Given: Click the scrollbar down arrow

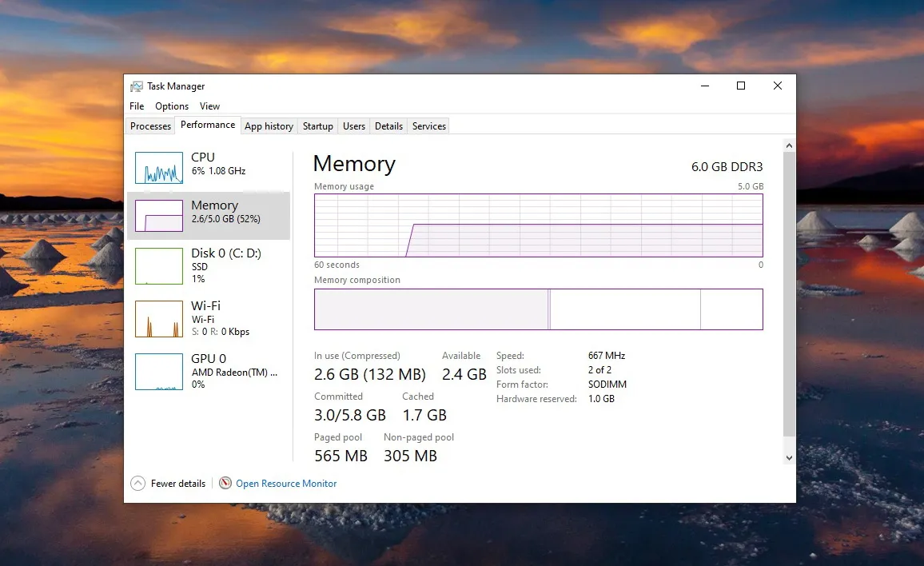Looking at the screenshot, I should 789,458.
